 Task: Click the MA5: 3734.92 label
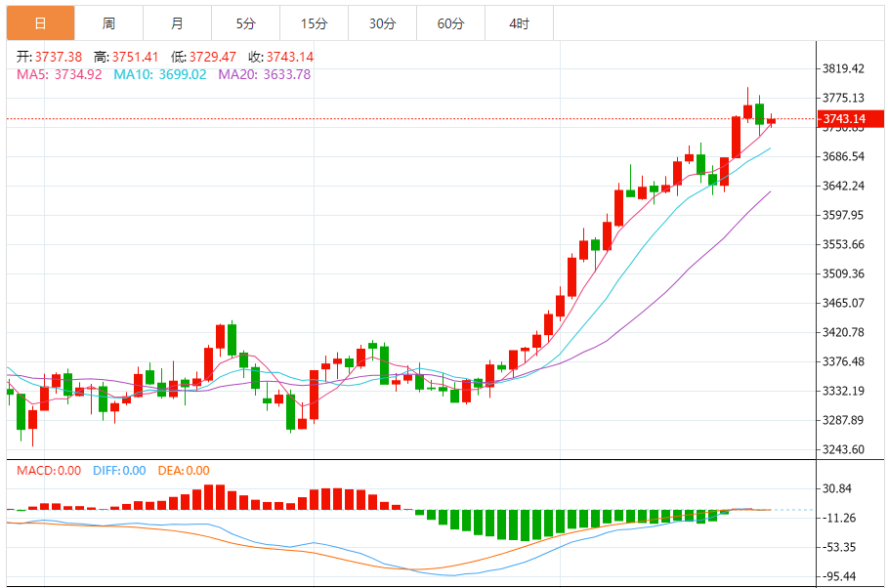click(x=60, y=74)
